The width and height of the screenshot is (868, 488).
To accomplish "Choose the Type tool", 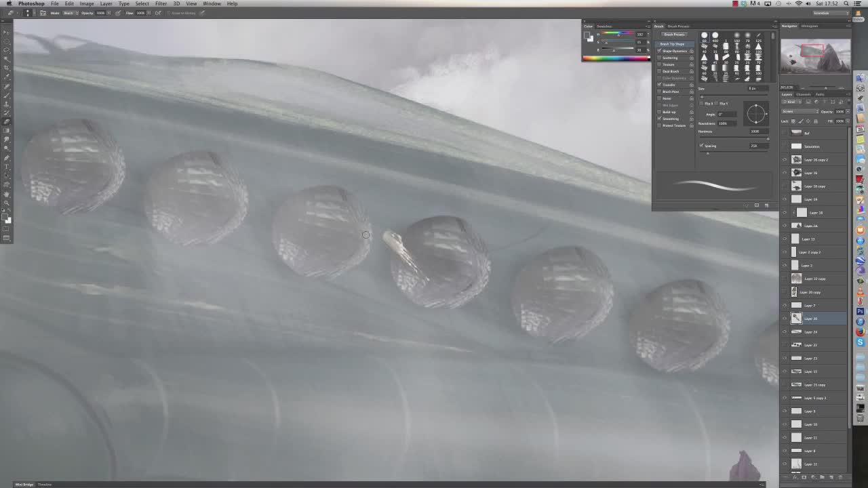I will 7,166.
